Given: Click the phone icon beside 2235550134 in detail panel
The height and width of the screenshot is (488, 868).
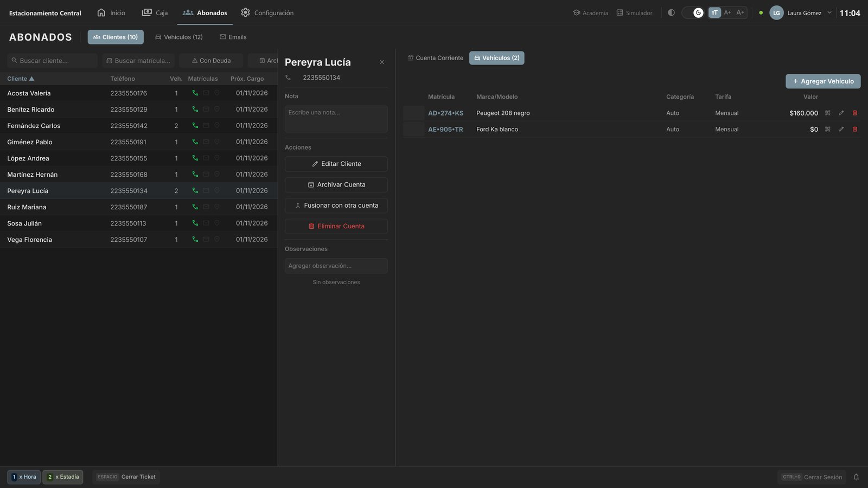Looking at the screenshot, I should (x=288, y=78).
